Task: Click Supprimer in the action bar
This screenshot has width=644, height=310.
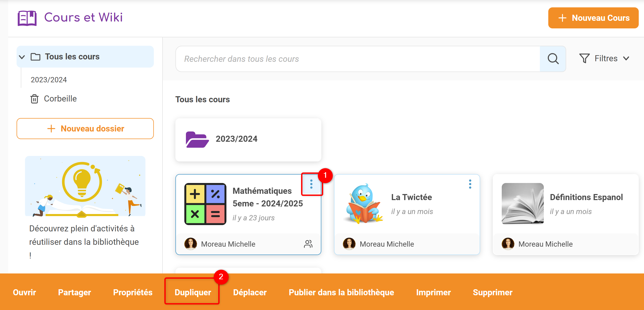Action: (493, 292)
